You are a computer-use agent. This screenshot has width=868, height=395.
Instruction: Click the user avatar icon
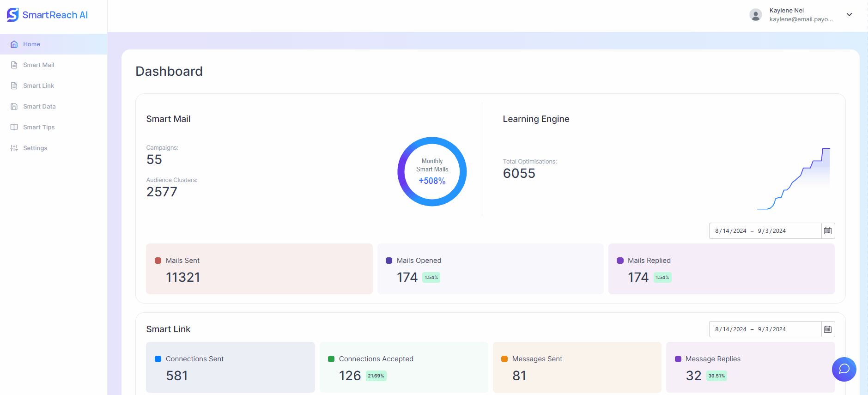pos(756,15)
